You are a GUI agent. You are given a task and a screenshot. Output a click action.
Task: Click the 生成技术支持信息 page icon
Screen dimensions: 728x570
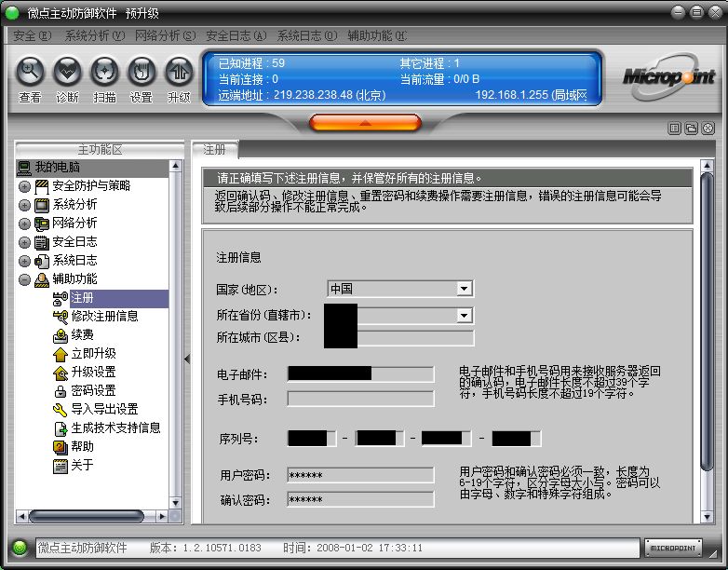(x=61, y=428)
